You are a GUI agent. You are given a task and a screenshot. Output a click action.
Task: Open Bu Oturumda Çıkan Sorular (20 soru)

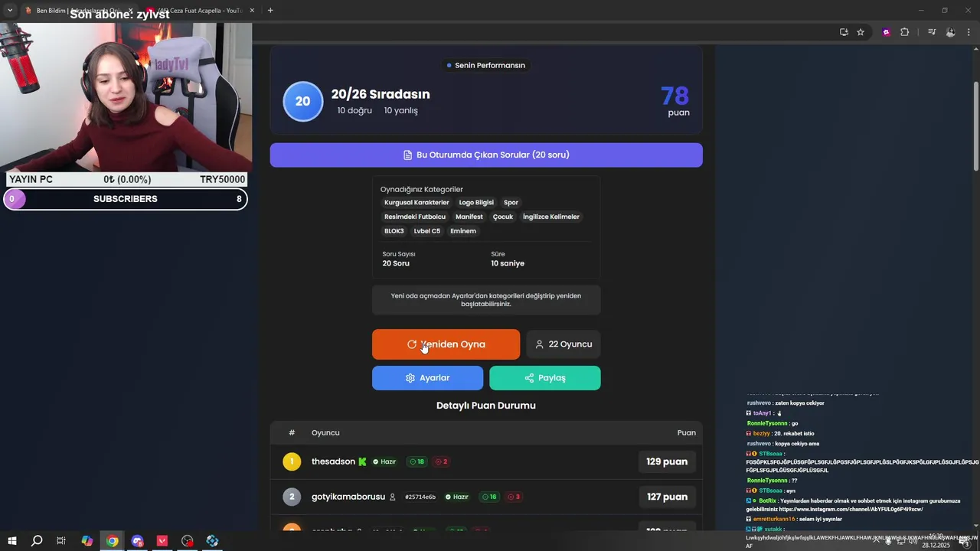(x=486, y=155)
